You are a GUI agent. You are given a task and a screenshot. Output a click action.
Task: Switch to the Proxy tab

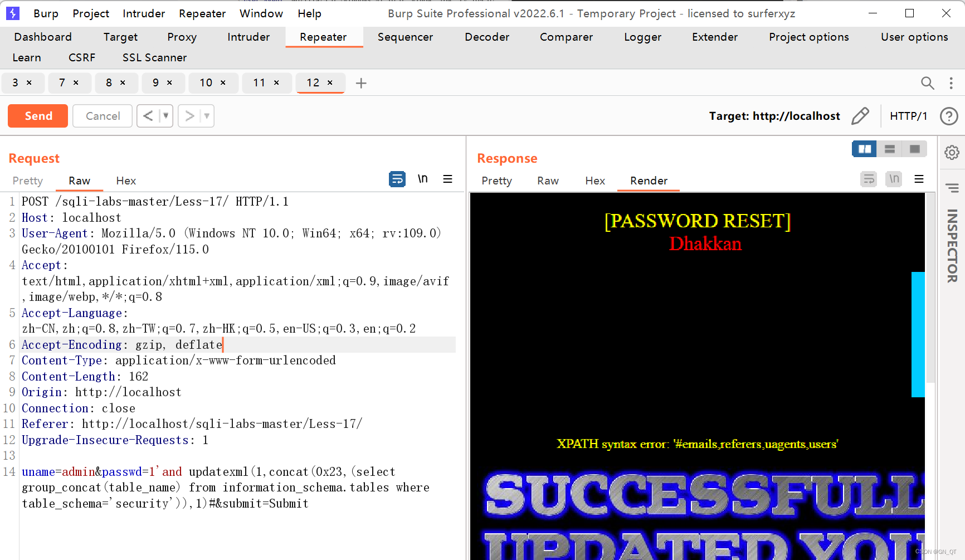point(182,37)
